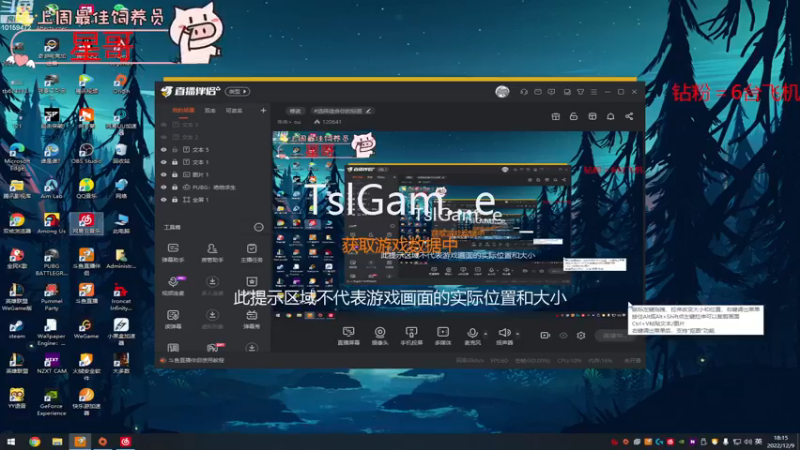Toggle visibility of PUBG layer

tap(163, 187)
